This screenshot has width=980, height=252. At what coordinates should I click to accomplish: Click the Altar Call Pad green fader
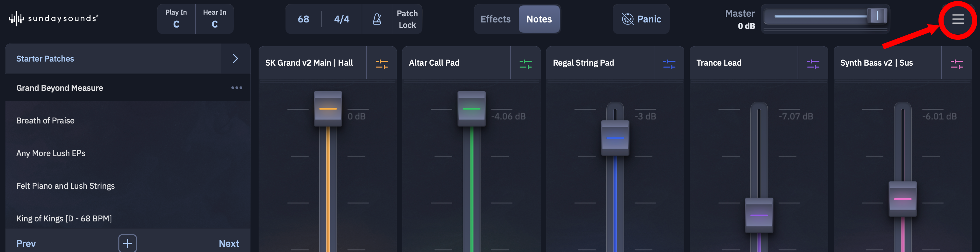(x=471, y=109)
